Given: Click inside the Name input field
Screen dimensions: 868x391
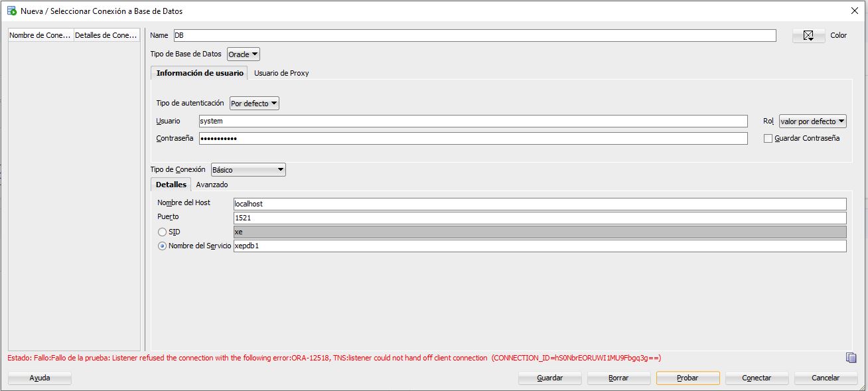Looking at the screenshot, I should [465, 35].
